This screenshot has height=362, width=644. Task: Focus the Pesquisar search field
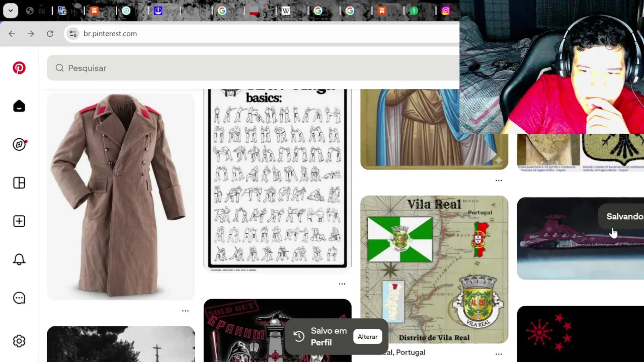tap(253, 68)
